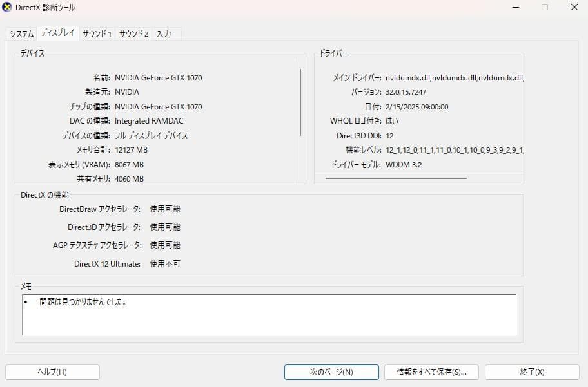Select the NVIDIA GeForce GTX 1070 name text
588x387 pixels.
tap(158, 77)
